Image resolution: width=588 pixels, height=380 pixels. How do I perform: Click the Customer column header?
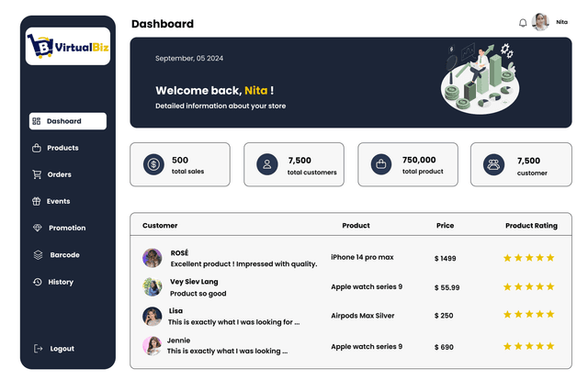[160, 225]
